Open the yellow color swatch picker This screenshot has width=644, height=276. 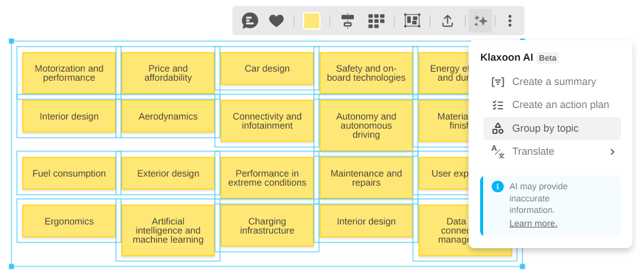click(x=311, y=21)
